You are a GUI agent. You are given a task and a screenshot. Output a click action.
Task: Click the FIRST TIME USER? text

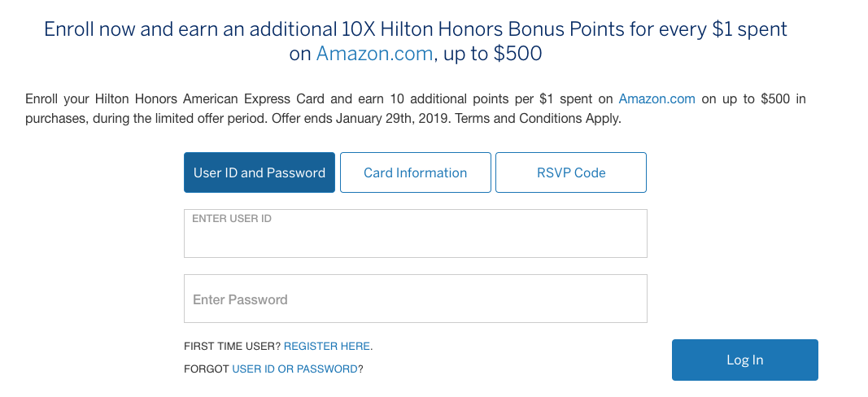(x=232, y=346)
